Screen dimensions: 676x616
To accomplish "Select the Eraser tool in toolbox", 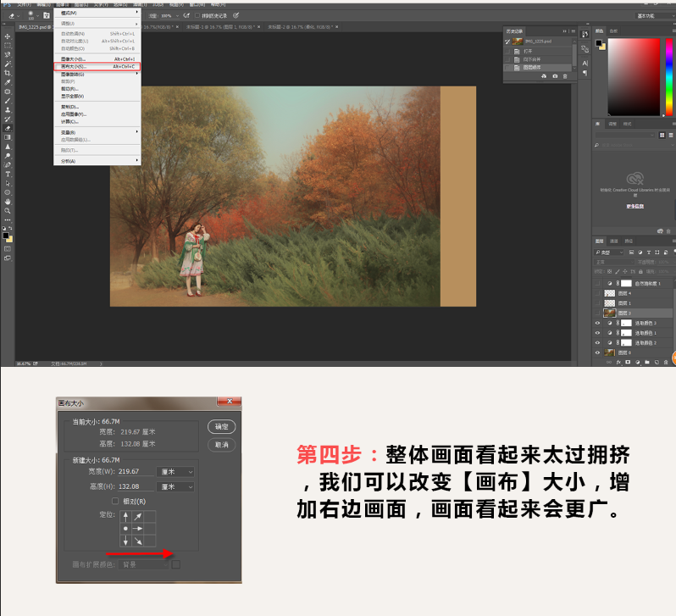I will coord(8,128).
